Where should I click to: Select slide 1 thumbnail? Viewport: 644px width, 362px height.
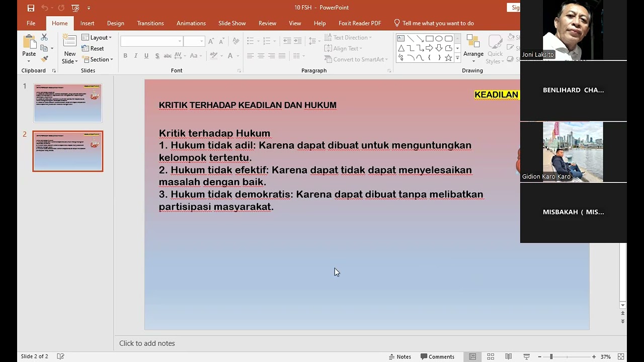(x=67, y=103)
